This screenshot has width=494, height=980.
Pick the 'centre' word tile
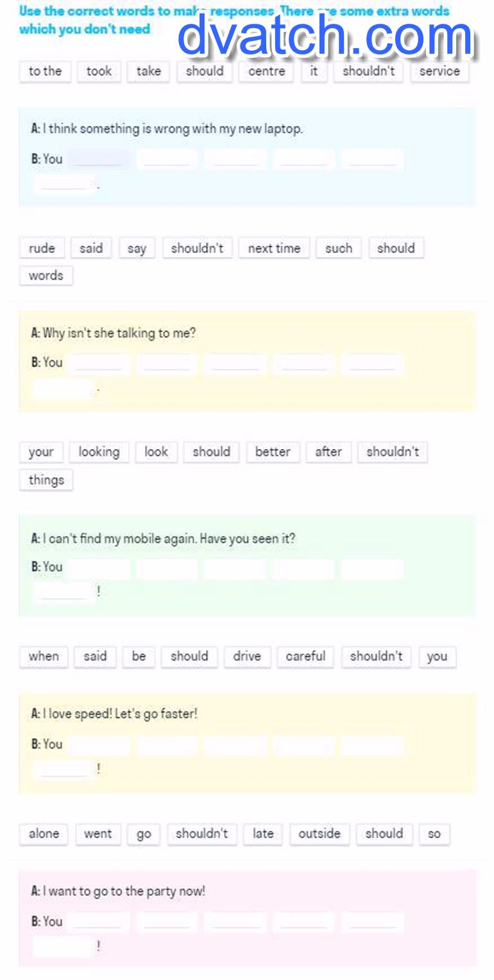[x=266, y=71]
